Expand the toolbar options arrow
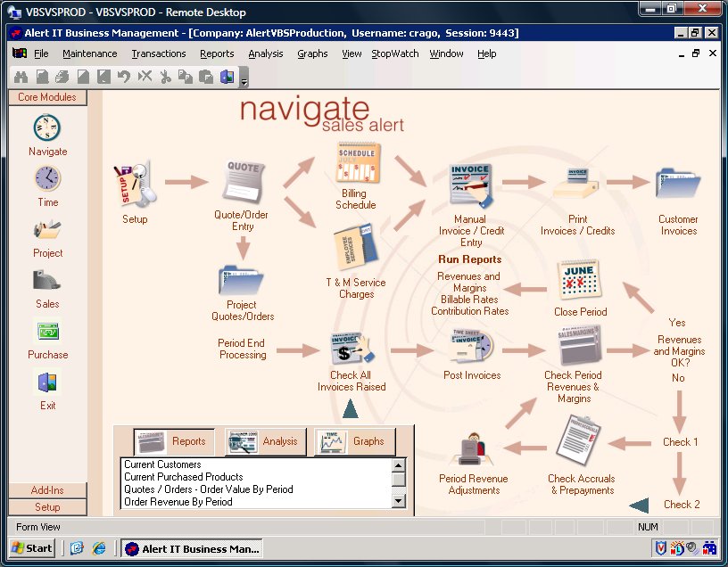The image size is (728, 567). click(x=244, y=78)
